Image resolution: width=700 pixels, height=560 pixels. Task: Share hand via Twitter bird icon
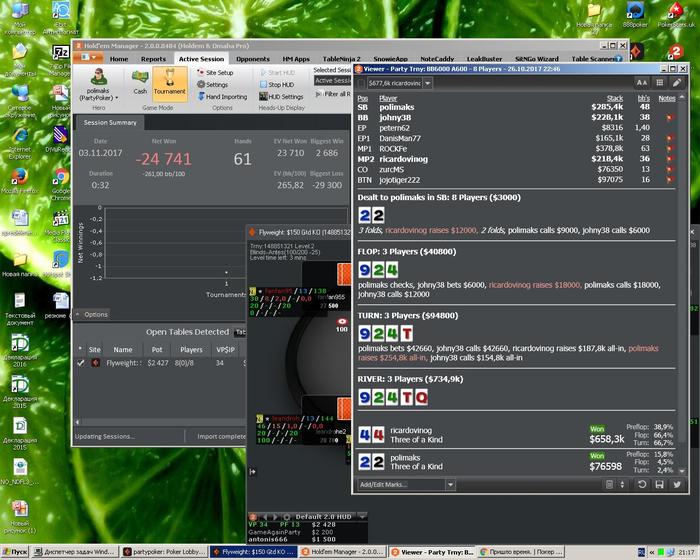tap(677, 485)
